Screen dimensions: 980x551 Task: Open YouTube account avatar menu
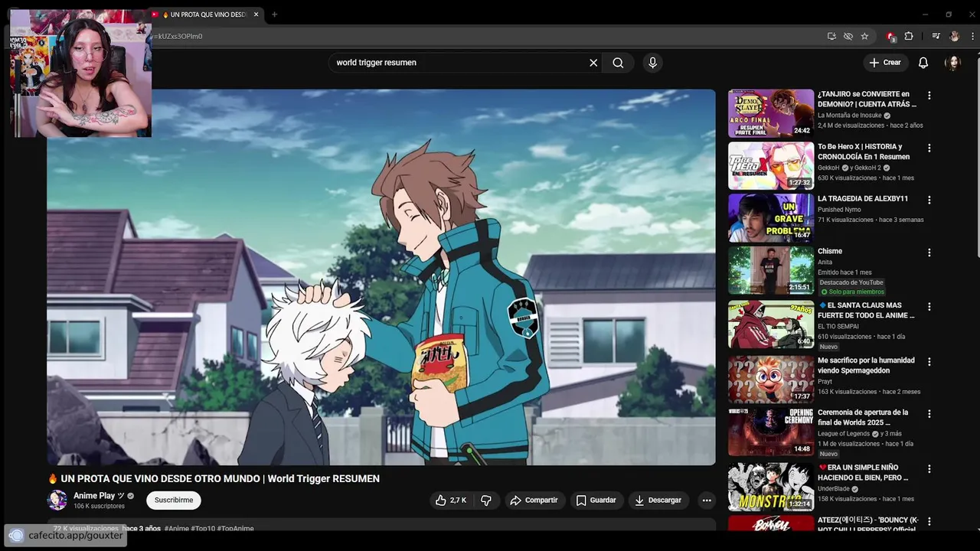coord(953,63)
